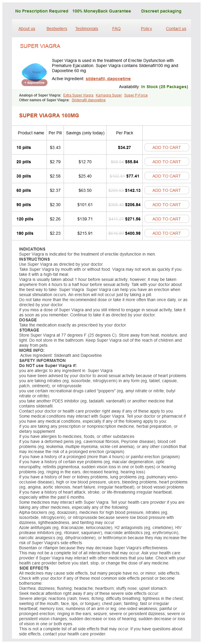Open the Contact us page
Viewport: 203px width, 644px height.
click(176, 29)
